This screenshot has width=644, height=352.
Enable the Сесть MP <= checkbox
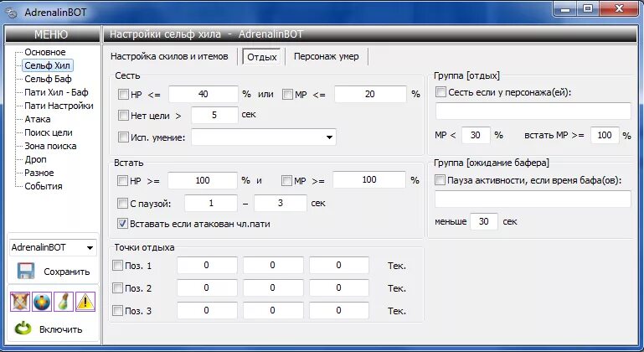[x=287, y=94]
